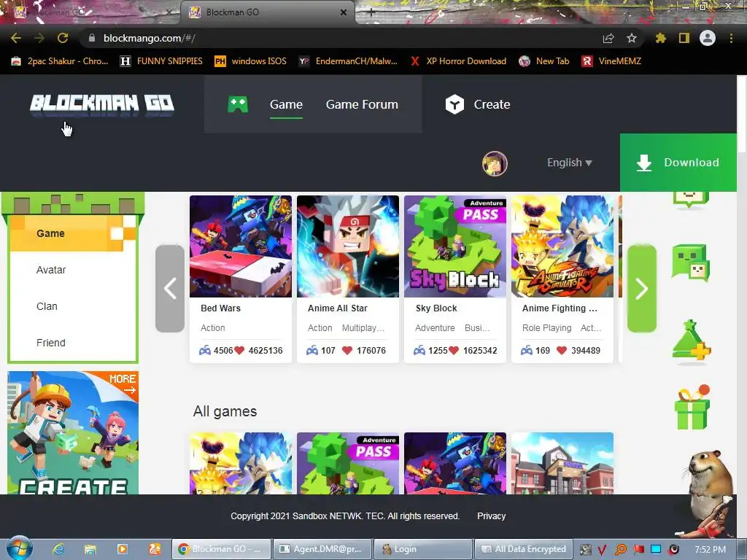Open the user avatar profile picture
The width and height of the screenshot is (747, 560).
[x=495, y=163]
